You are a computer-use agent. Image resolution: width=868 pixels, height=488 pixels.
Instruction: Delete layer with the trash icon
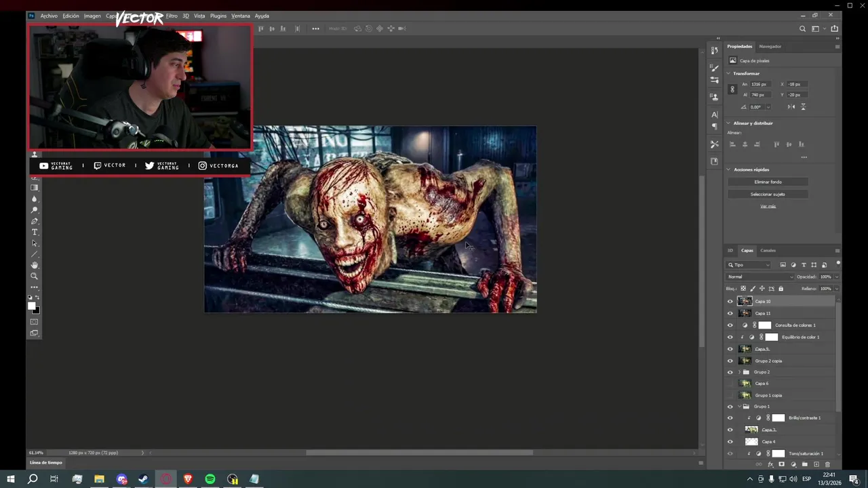tap(827, 464)
